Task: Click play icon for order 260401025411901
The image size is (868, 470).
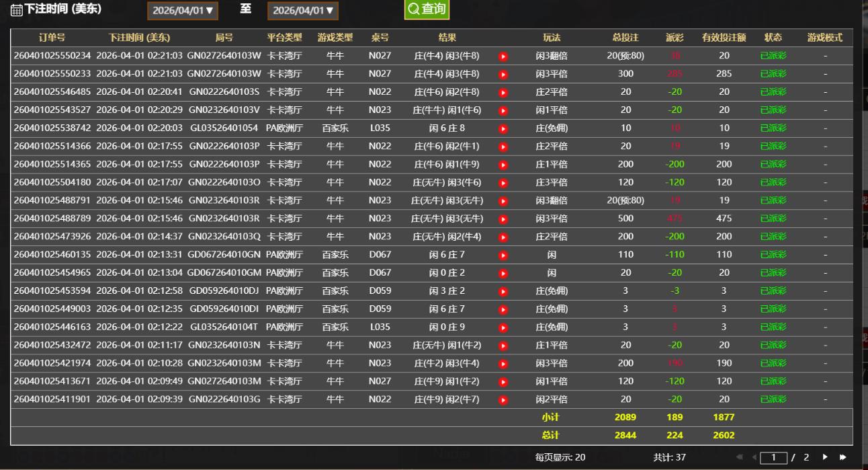Action: [503, 400]
